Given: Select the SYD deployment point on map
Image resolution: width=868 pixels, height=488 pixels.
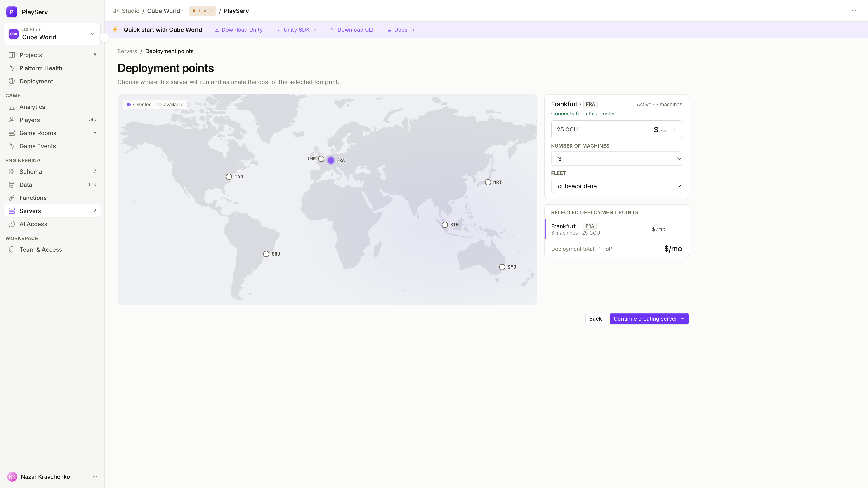Looking at the screenshot, I should [502, 267].
